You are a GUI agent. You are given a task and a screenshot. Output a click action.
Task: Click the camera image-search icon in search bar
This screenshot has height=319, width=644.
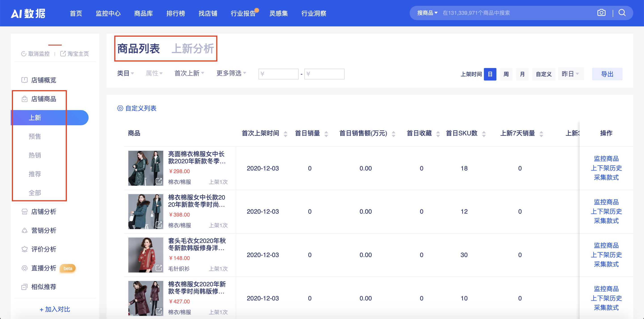pos(602,13)
